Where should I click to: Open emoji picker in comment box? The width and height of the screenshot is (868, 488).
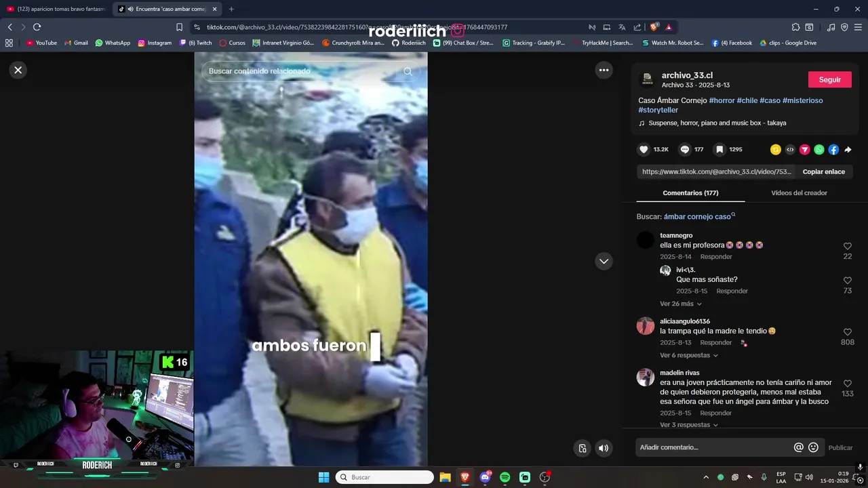click(813, 447)
